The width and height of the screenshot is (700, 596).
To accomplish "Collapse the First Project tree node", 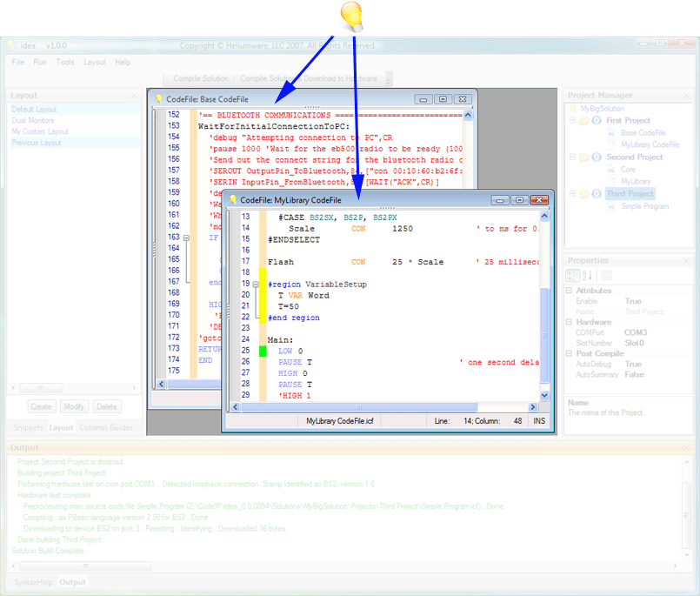I will pos(573,120).
